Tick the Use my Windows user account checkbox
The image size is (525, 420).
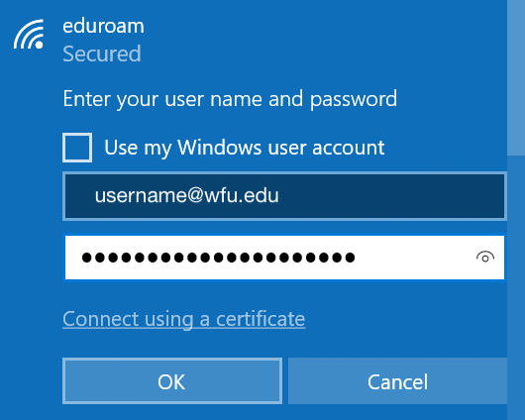[77, 148]
